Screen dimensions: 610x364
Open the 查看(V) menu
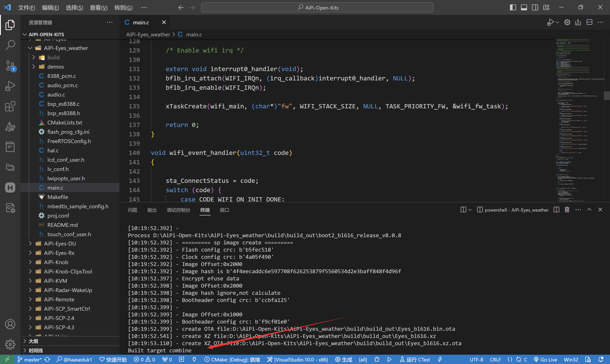[98, 8]
